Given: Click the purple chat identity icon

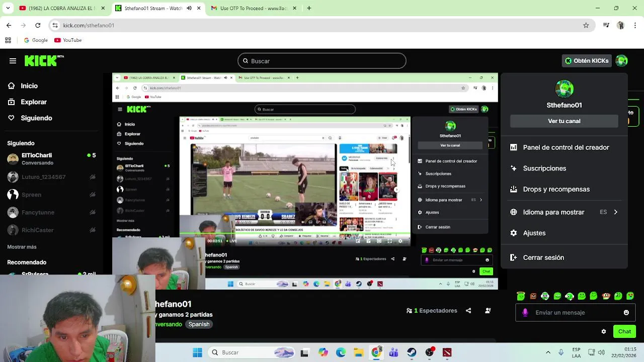Looking at the screenshot, I should [525, 313].
